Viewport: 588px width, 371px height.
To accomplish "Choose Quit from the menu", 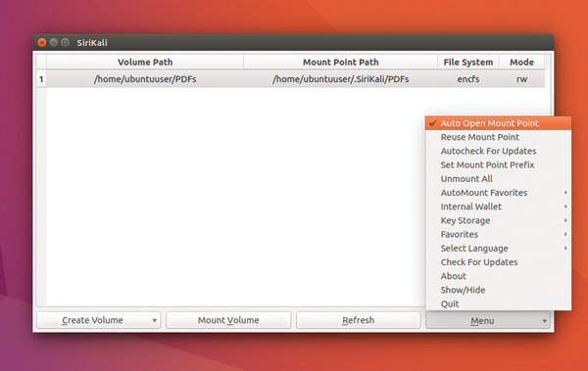I will tap(498, 303).
